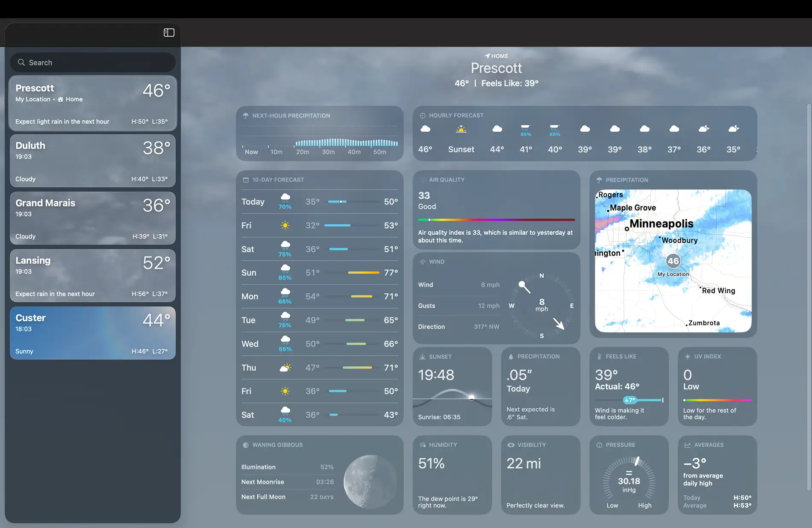
Task: Click the Averages chart icon
Action: coord(687,445)
